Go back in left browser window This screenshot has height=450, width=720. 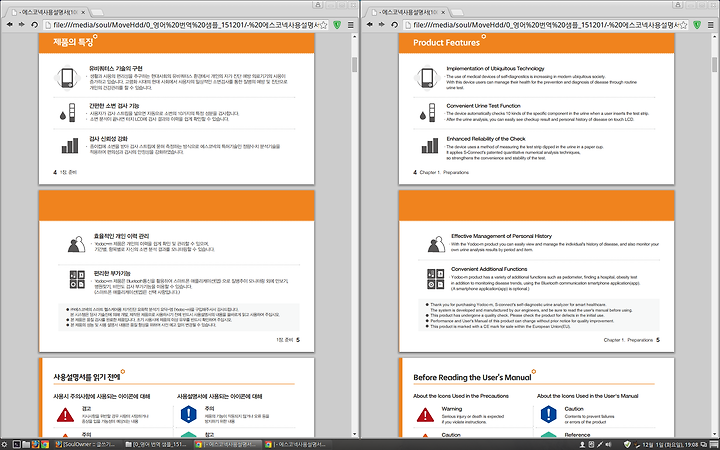pyautogui.click(x=9, y=25)
